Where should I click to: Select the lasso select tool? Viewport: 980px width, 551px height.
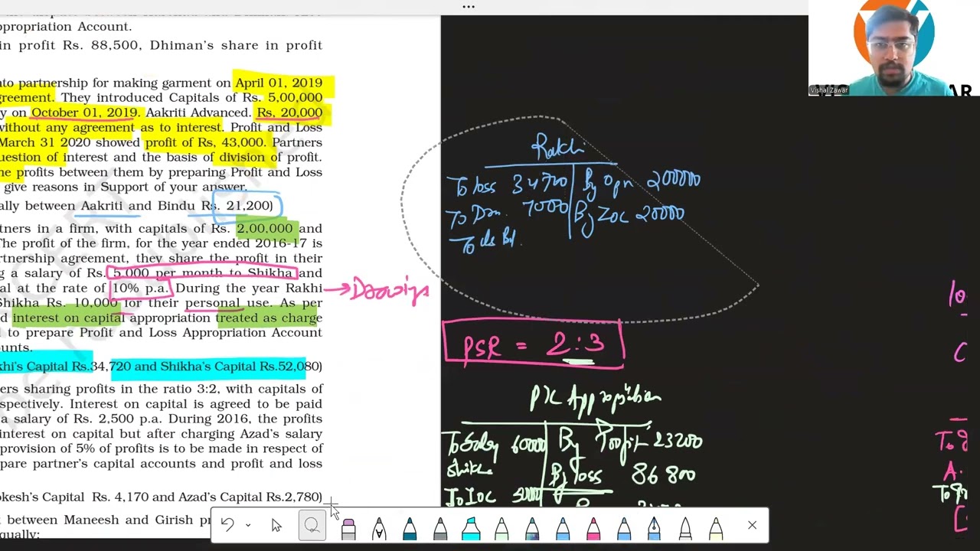(x=312, y=525)
